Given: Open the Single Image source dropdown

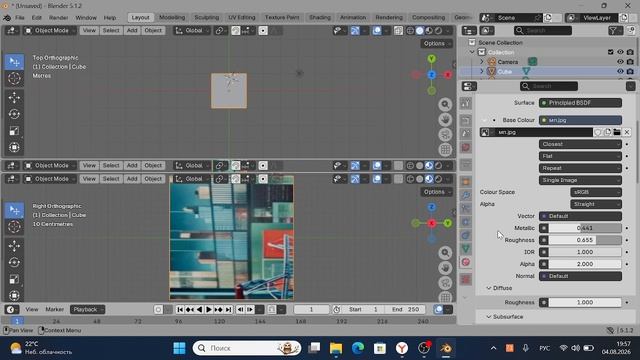Looking at the screenshot, I should 580,180.
